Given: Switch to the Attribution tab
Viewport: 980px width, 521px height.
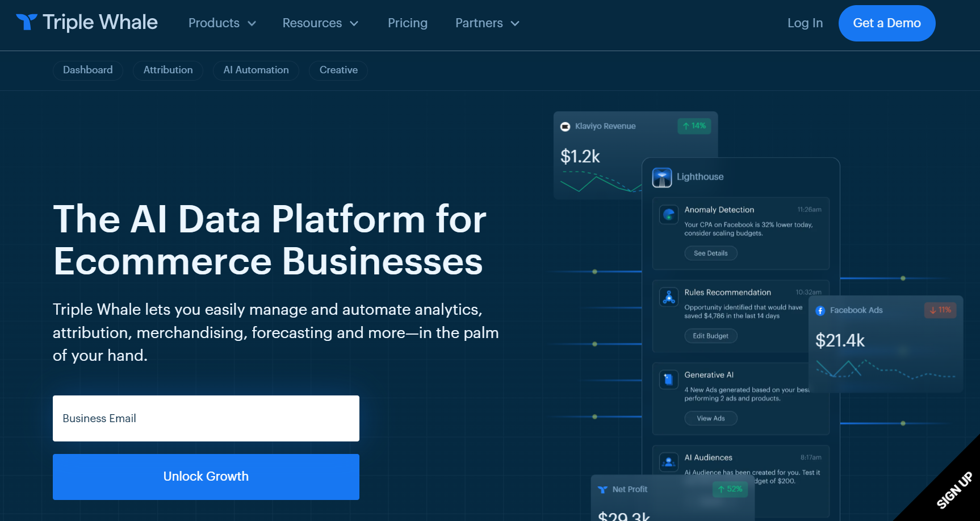Looking at the screenshot, I should point(168,70).
